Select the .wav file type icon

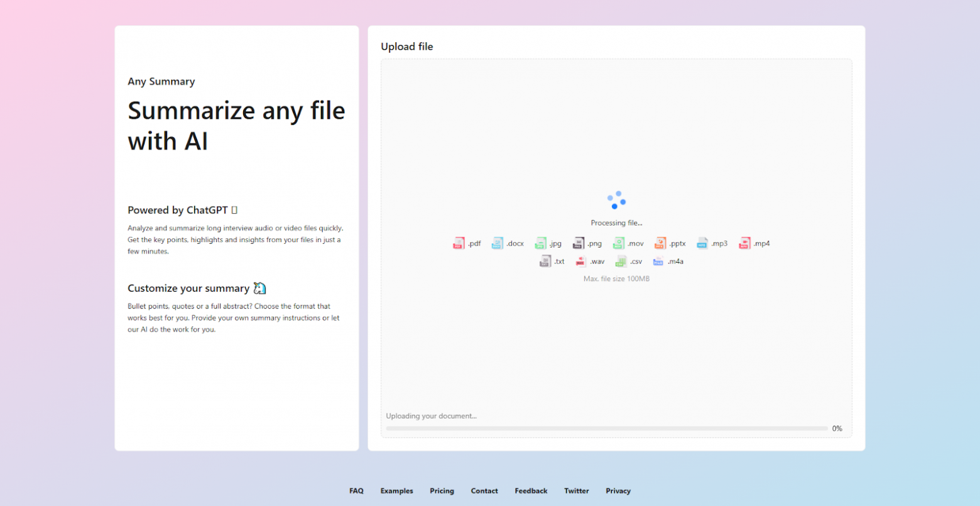(x=581, y=261)
